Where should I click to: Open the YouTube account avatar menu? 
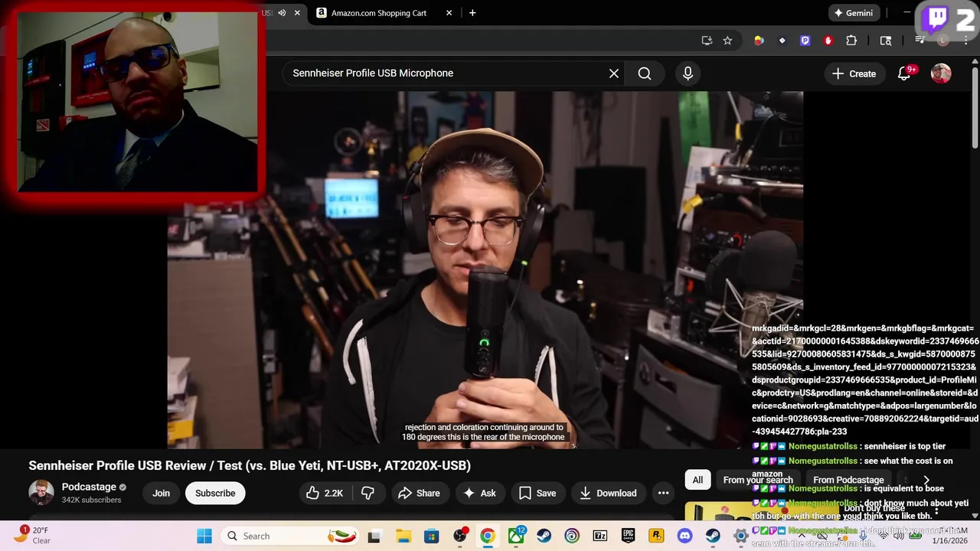coord(941,73)
